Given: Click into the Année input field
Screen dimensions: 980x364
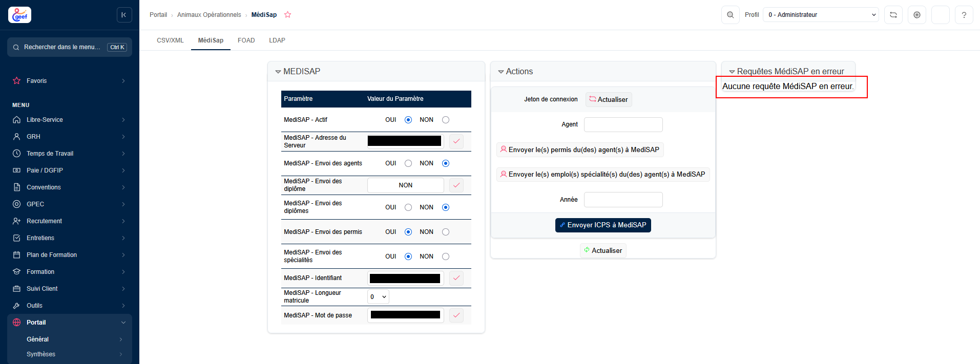Looking at the screenshot, I should click(x=623, y=200).
